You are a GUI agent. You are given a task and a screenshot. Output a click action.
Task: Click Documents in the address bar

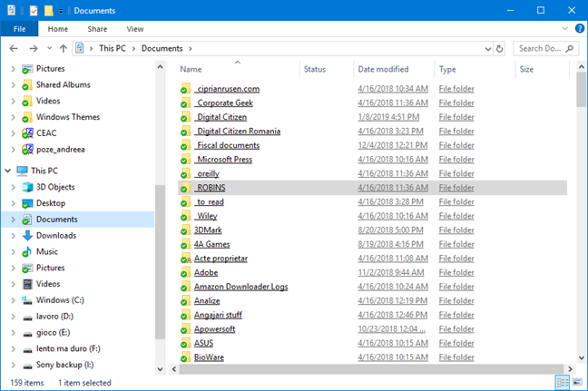[x=162, y=48]
